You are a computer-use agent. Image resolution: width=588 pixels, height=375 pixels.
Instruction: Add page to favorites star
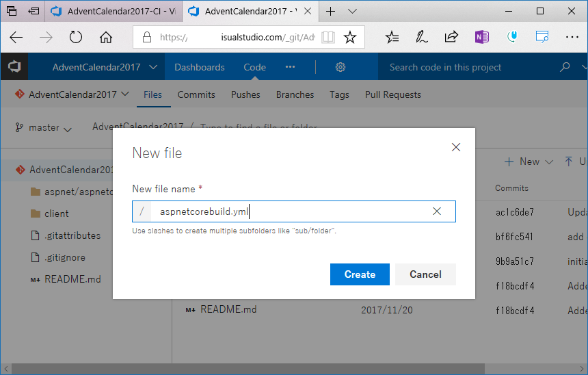click(x=350, y=37)
